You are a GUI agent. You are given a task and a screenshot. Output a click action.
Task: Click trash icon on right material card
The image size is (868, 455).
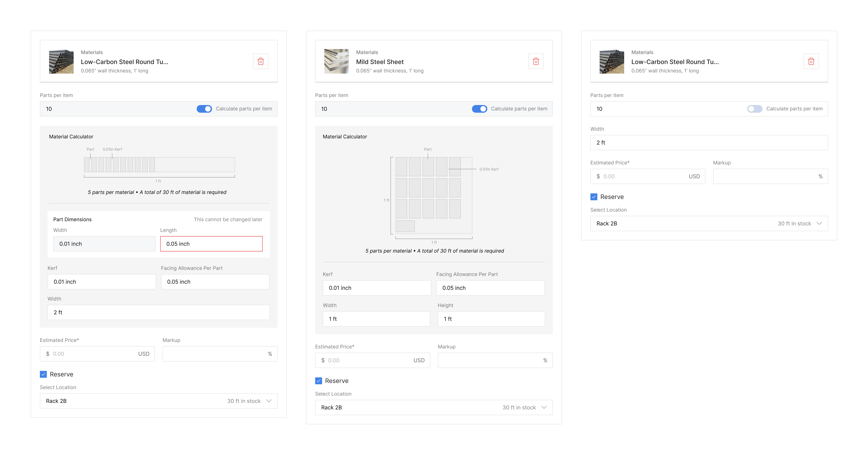click(811, 61)
